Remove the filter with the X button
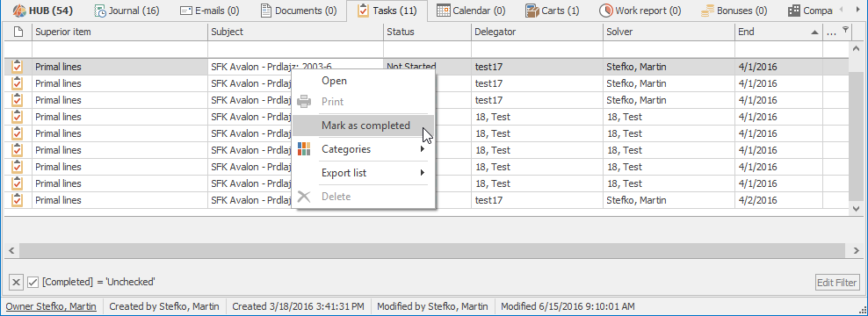The height and width of the screenshot is (316, 868). [x=17, y=283]
